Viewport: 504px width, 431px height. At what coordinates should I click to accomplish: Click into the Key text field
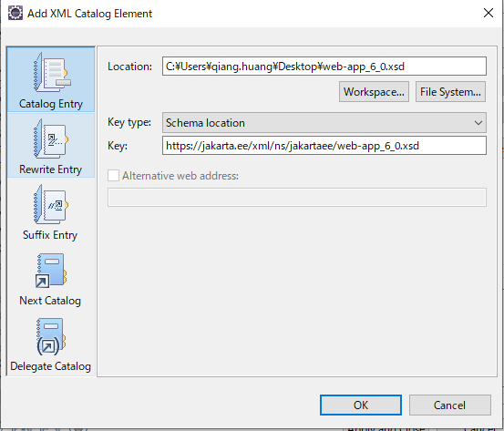(x=324, y=146)
